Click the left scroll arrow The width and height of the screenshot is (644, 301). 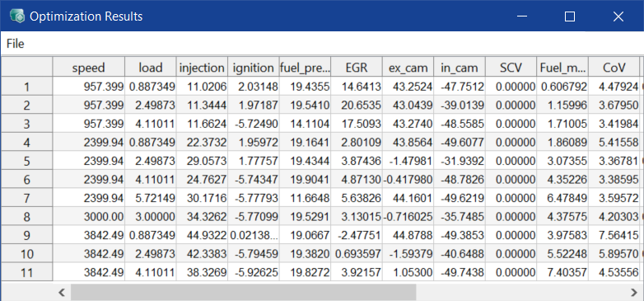click(62, 293)
